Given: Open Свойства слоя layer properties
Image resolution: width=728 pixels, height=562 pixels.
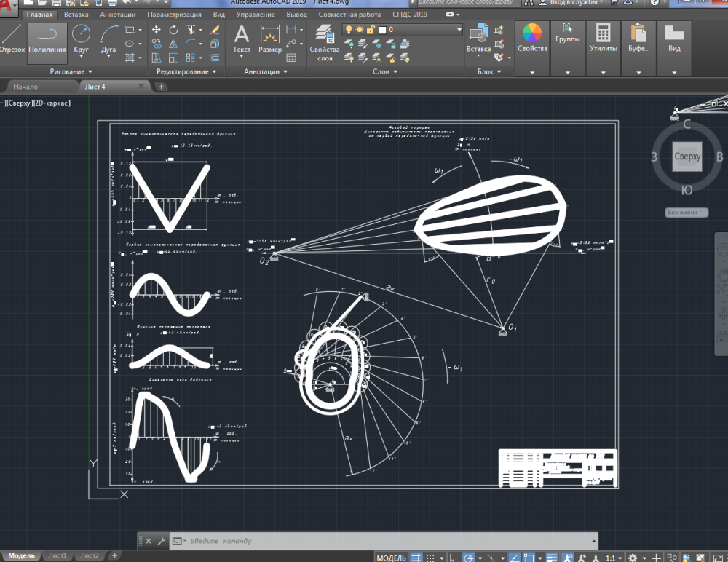Looking at the screenshot, I should click(x=325, y=42).
